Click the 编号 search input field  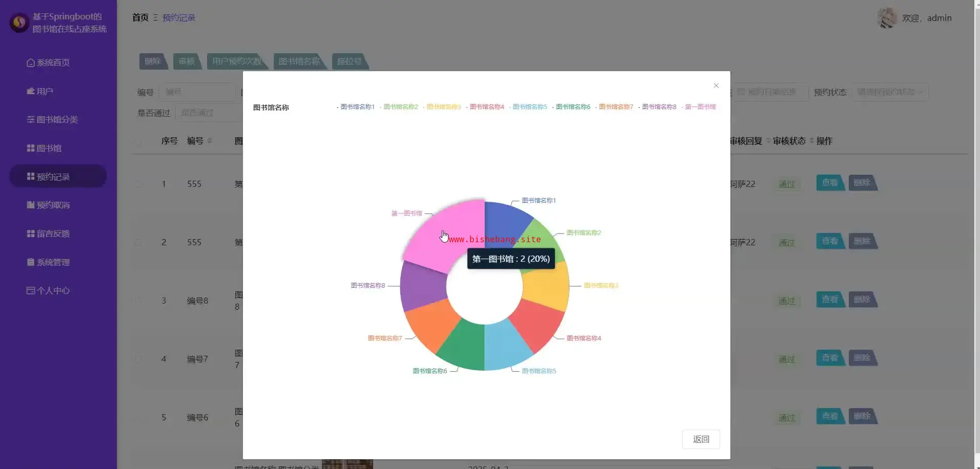[197, 92]
